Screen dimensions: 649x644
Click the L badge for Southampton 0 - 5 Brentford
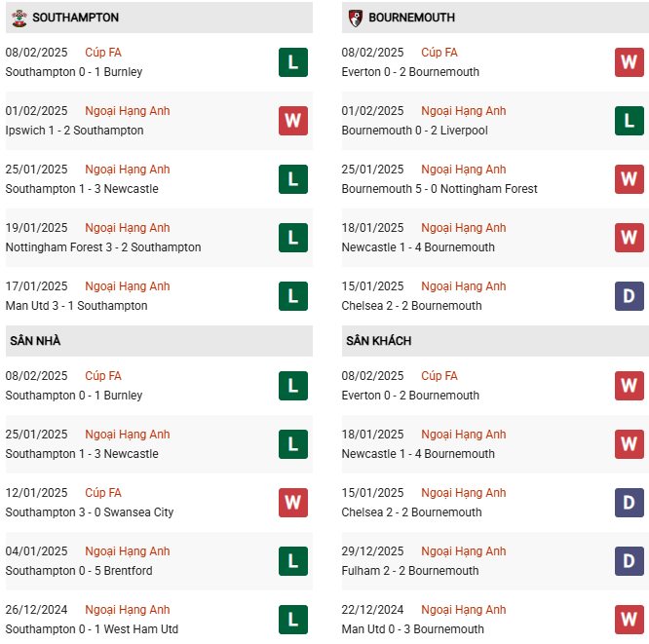coord(292,561)
